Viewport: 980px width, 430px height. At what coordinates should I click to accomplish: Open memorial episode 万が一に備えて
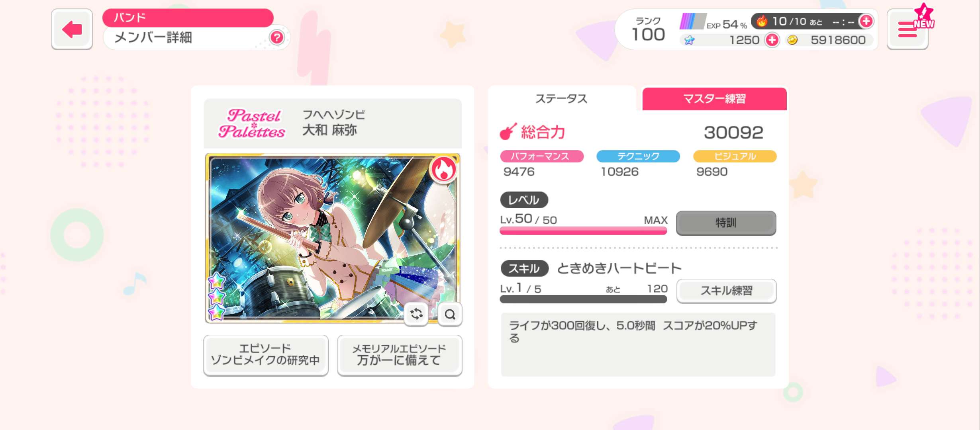point(400,355)
